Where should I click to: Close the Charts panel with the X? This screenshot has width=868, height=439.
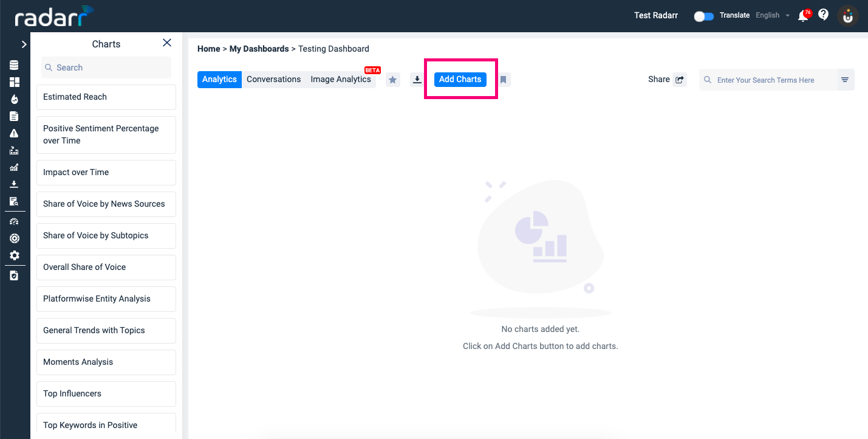(166, 43)
